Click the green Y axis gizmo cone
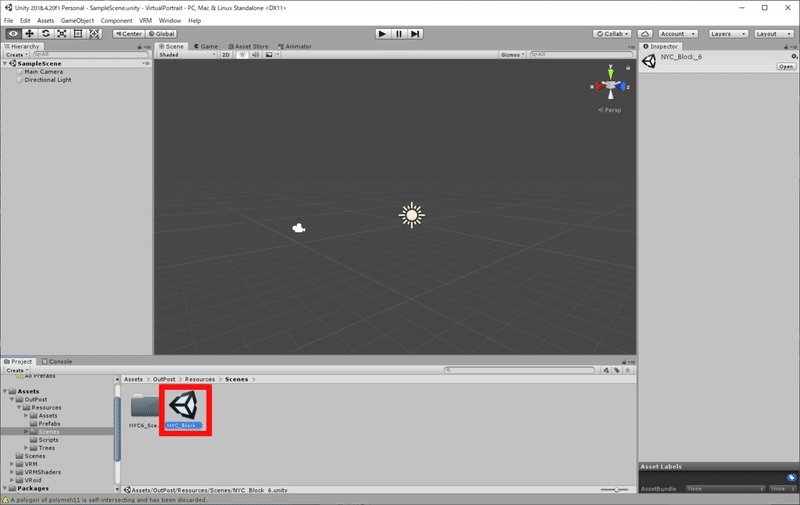This screenshot has width=800, height=505. (610, 72)
